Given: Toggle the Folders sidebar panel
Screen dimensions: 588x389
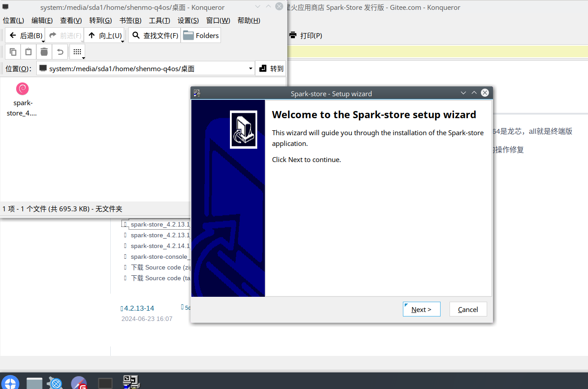Looking at the screenshot, I should (201, 35).
